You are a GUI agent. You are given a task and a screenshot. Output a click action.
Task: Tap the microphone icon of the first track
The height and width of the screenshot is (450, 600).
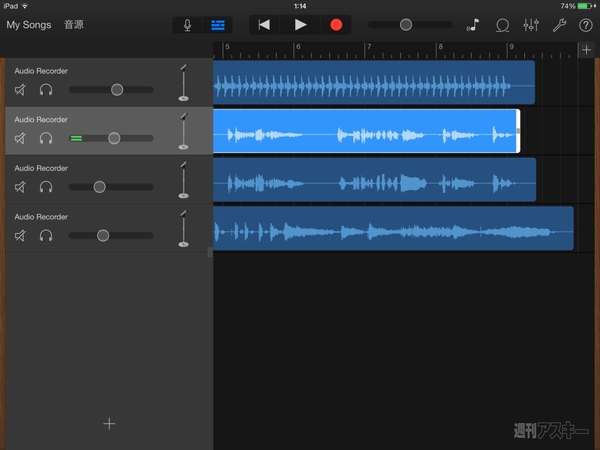coord(183,83)
